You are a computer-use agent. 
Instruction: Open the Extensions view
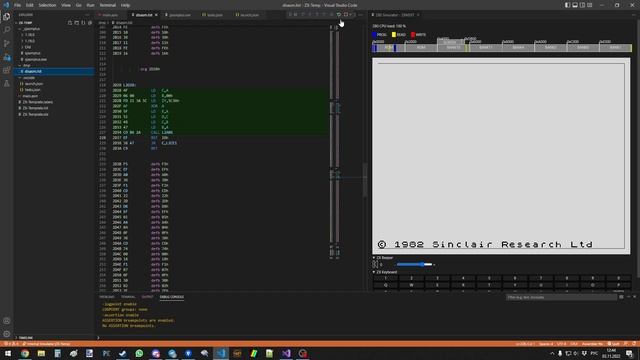[7, 70]
